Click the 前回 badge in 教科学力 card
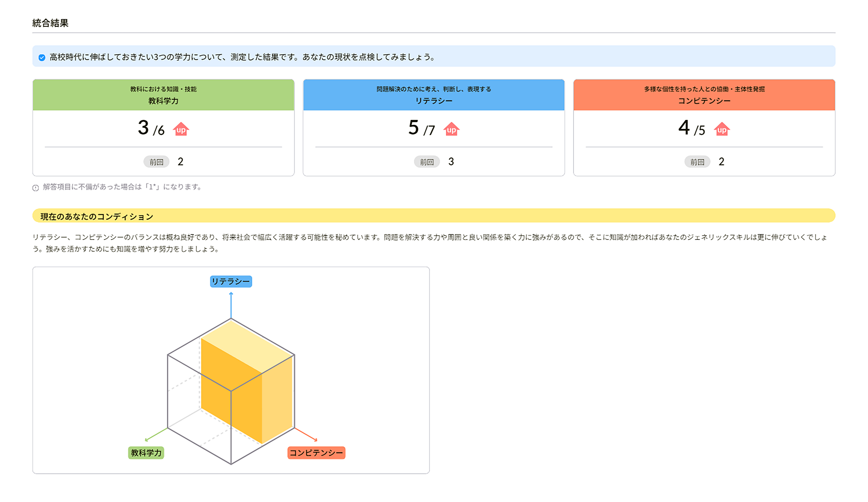Viewport: 868px width, 502px height. (156, 162)
